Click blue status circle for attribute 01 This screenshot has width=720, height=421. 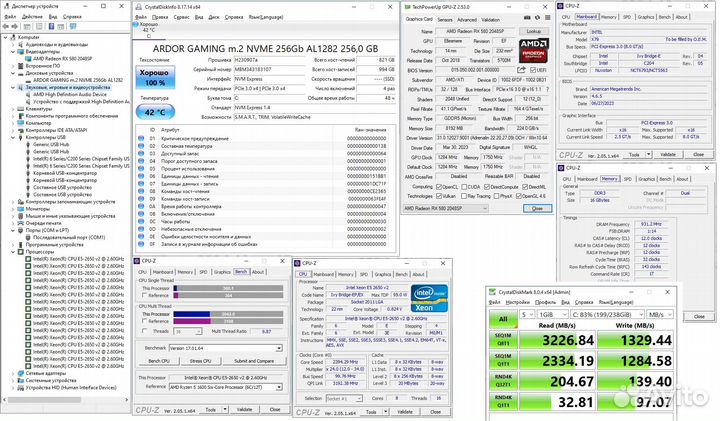coord(141,138)
